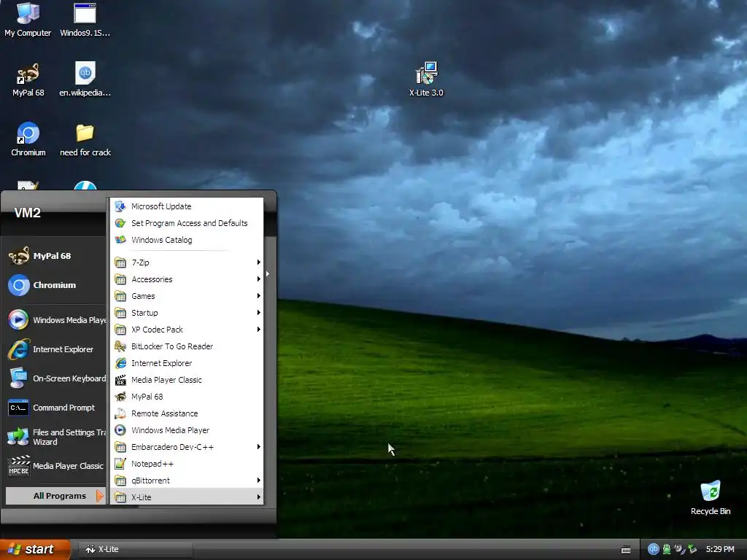Open Set Program Access and Defaults
The width and height of the screenshot is (747, 560).
(187, 223)
